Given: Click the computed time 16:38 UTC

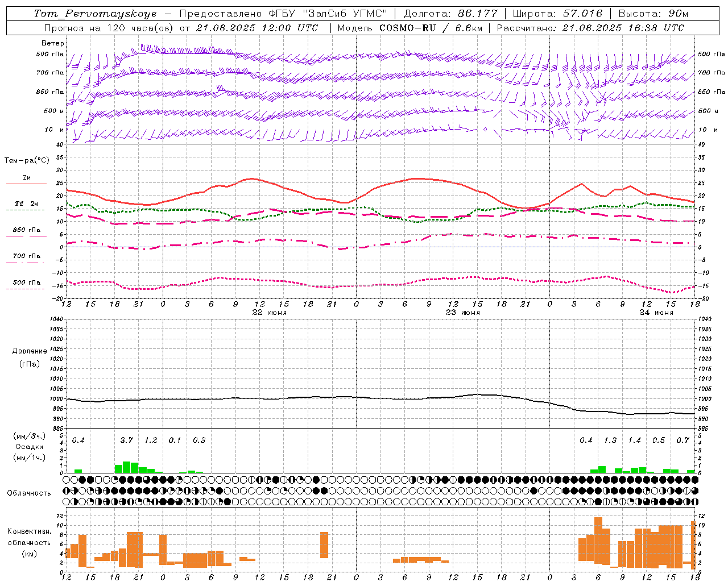Looking at the screenshot, I should [x=655, y=28].
